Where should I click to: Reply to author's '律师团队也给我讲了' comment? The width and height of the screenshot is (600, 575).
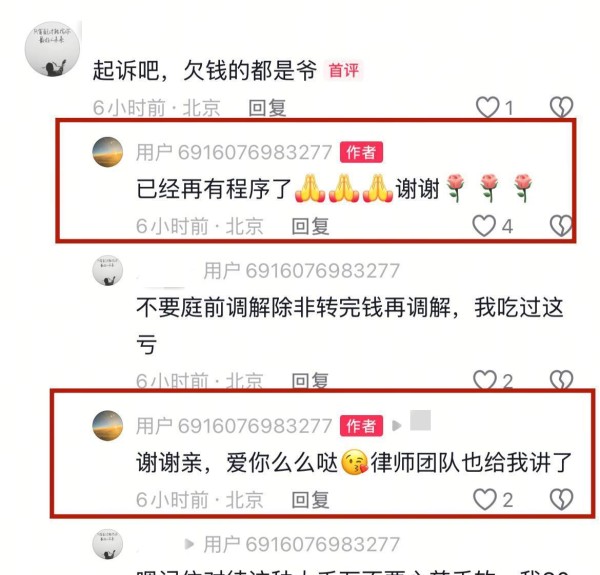click(310, 500)
